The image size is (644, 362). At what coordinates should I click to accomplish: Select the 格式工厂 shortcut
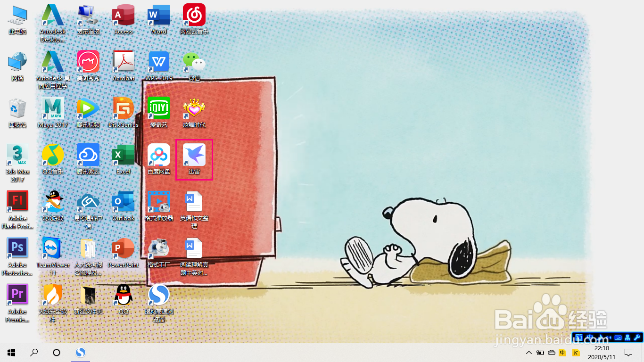coord(159,253)
